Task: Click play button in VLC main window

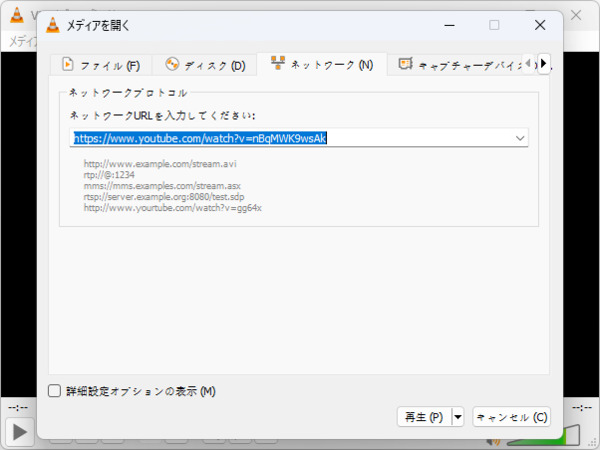Action: (20, 432)
